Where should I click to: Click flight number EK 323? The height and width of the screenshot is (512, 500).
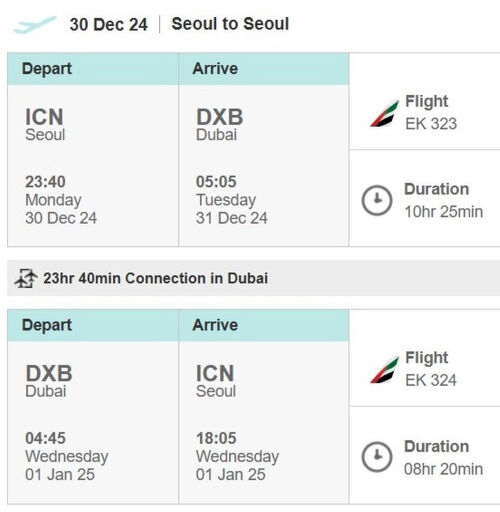(431, 124)
